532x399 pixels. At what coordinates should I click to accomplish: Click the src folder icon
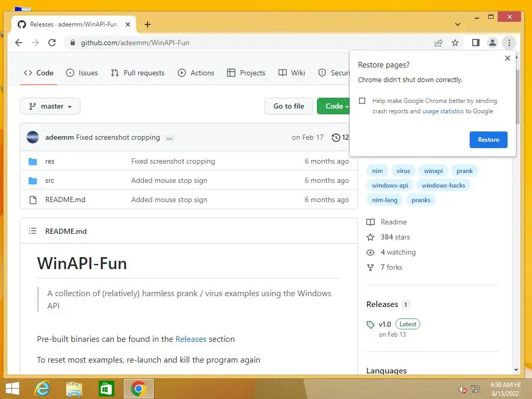tap(33, 180)
